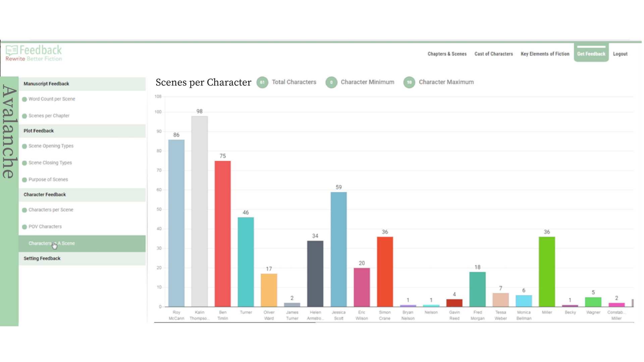Collapse the Manuscript Feedback section
Screen dimensions: 644x362
tap(46, 84)
